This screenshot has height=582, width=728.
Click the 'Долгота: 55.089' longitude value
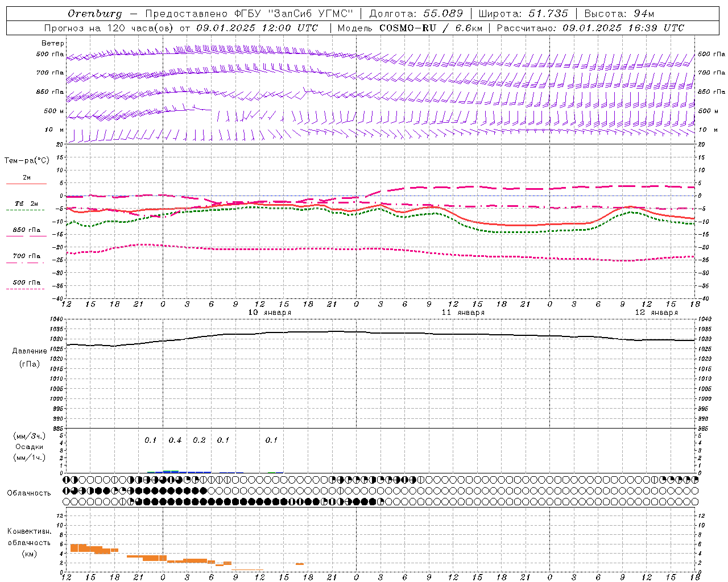(416, 13)
